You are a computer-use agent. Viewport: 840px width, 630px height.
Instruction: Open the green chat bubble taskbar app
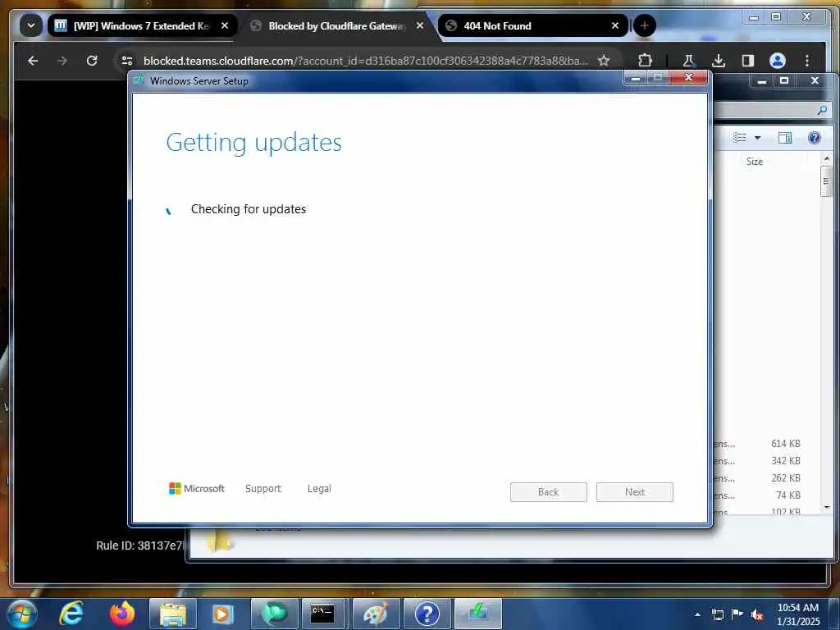click(x=274, y=614)
